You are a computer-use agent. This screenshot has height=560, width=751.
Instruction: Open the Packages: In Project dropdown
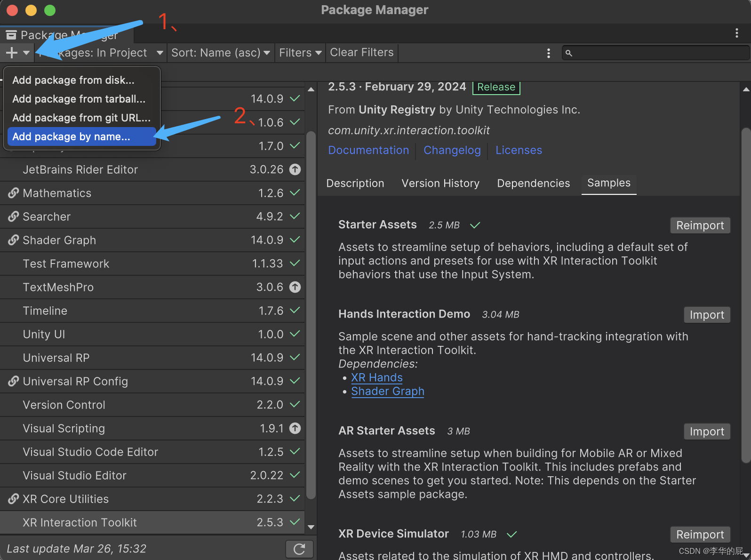point(100,53)
